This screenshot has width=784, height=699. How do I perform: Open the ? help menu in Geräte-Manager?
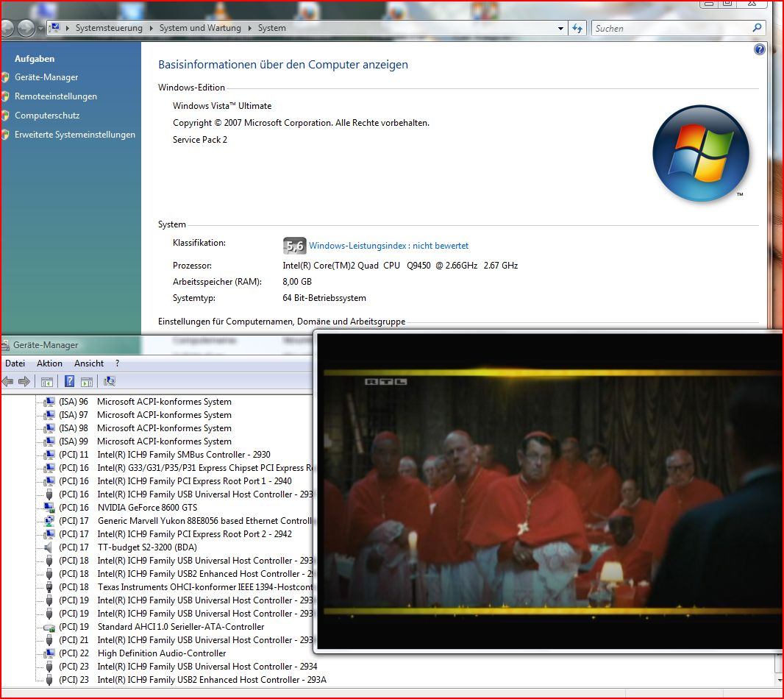118,363
